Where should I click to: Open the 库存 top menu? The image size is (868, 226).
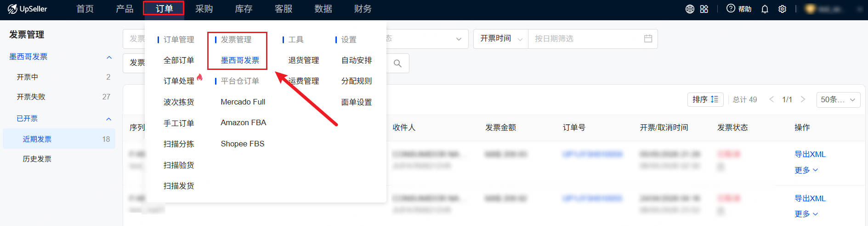[x=244, y=9]
